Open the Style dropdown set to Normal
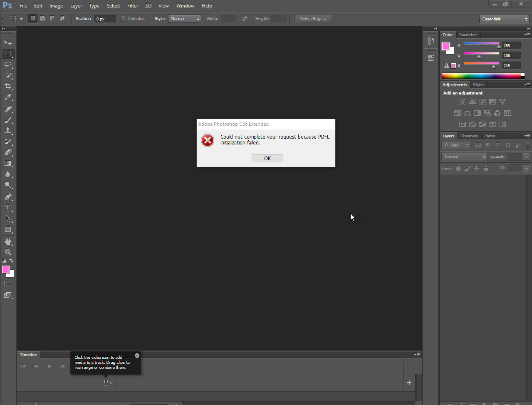 (184, 19)
